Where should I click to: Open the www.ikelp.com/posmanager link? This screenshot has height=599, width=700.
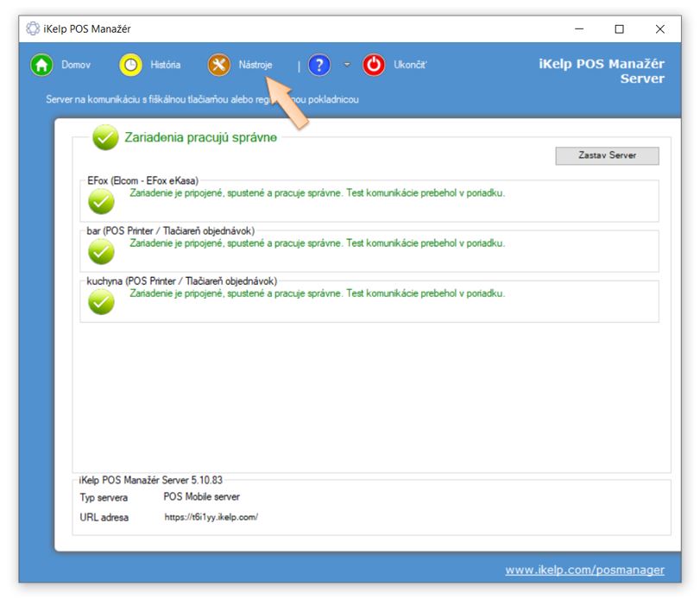584,570
